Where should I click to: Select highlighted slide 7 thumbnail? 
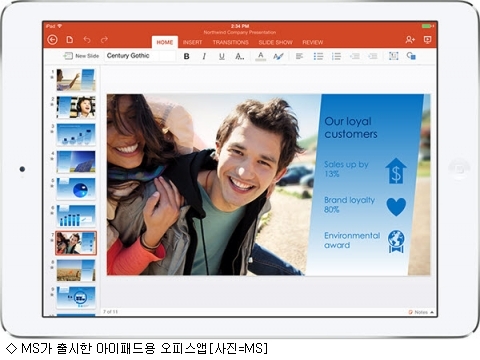[x=76, y=243]
